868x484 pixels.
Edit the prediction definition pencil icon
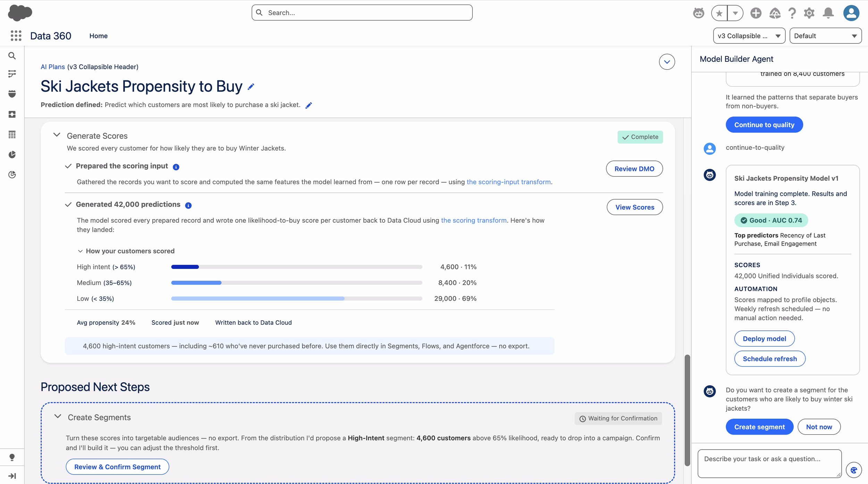(x=309, y=105)
